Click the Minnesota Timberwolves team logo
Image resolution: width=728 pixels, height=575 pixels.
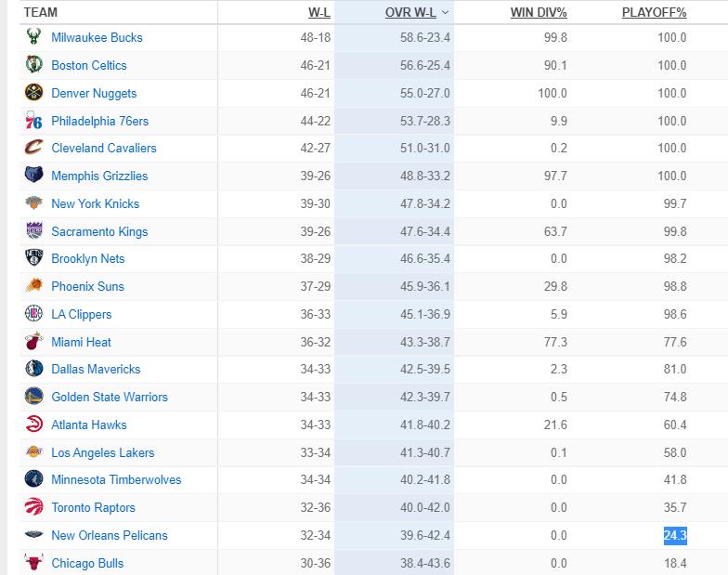click(33, 479)
